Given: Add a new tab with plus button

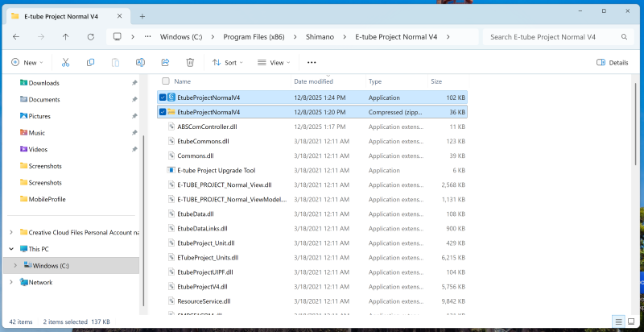Looking at the screenshot, I should tap(142, 16).
